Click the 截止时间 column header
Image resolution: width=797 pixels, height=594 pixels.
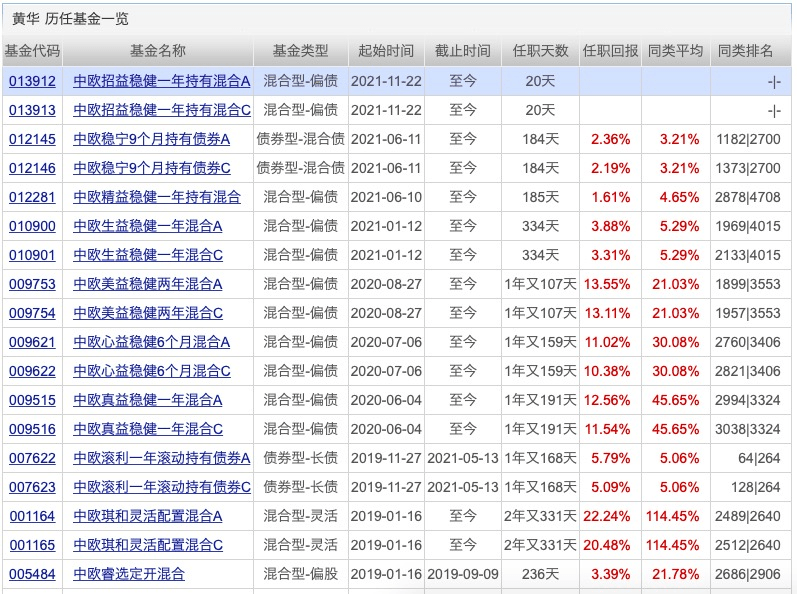click(463, 51)
